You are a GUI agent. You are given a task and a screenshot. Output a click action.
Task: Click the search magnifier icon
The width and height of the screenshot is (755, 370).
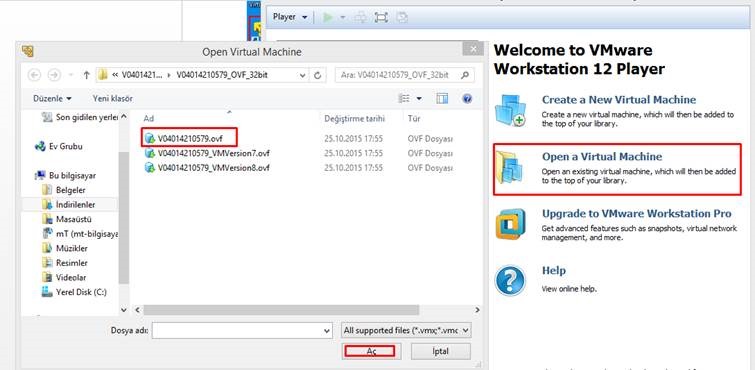[x=465, y=75]
